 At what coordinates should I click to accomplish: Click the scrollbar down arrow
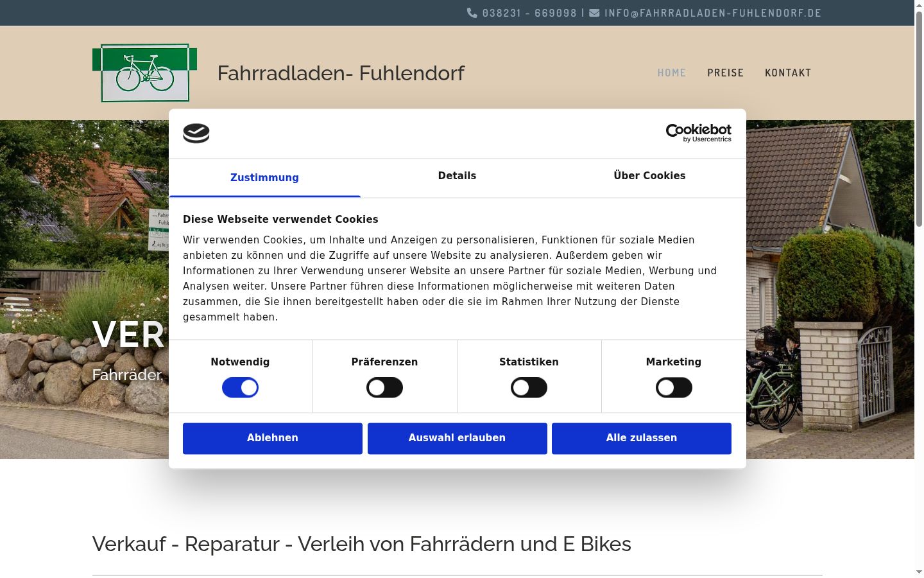(x=919, y=572)
